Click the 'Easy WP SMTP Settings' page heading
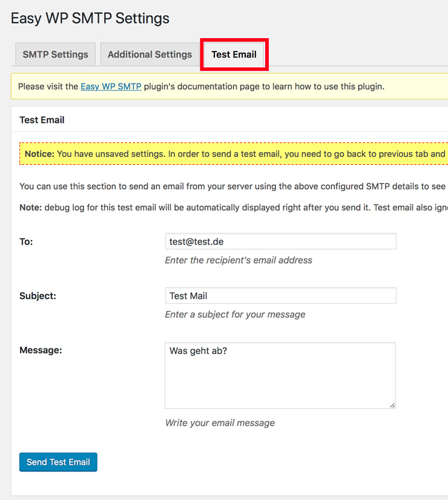The image size is (448, 500). pos(90,18)
